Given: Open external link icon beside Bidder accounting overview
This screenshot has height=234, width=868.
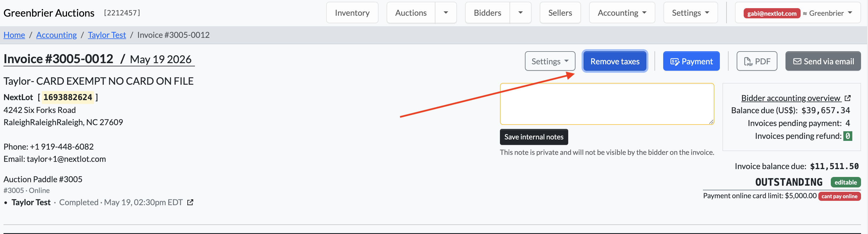Looking at the screenshot, I should click(x=848, y=98).
